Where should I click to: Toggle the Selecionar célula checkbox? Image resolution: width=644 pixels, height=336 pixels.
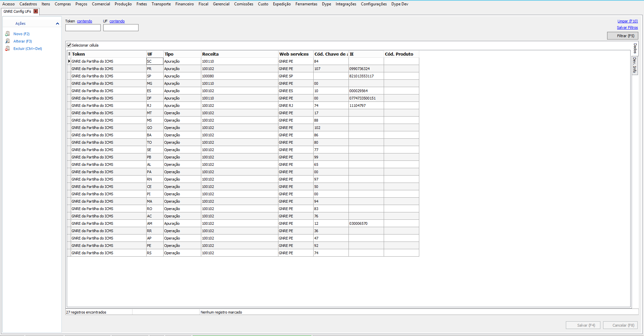tap(69, 45)
